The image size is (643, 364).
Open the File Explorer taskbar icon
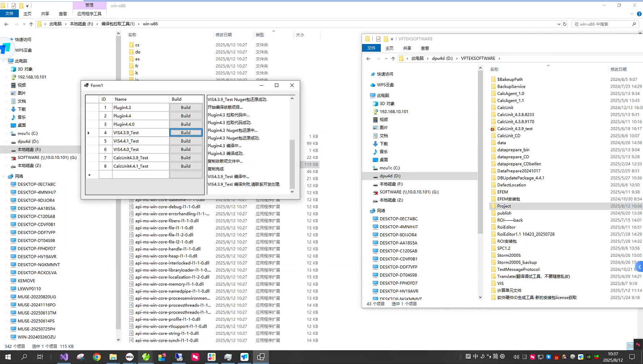click(x=113, y=357)
